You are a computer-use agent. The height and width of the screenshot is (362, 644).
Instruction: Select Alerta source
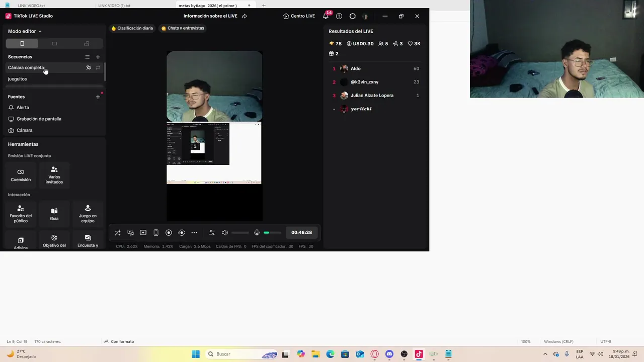(54, 108)
